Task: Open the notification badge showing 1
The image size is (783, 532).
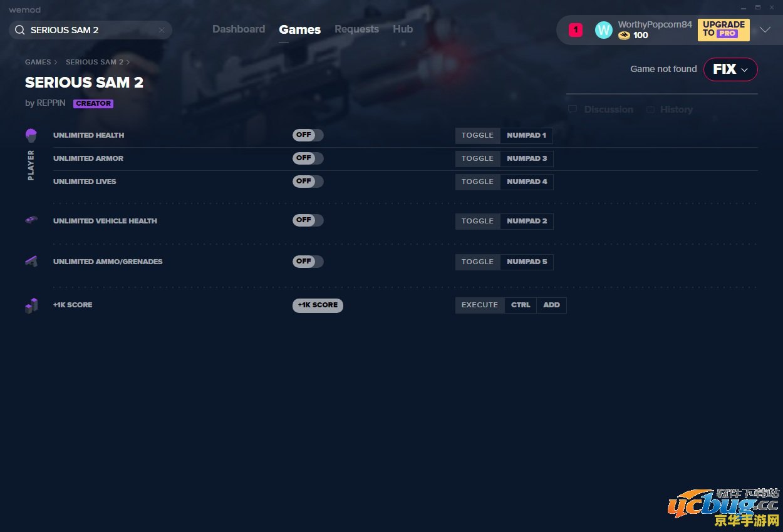Action: pos(576,30)
